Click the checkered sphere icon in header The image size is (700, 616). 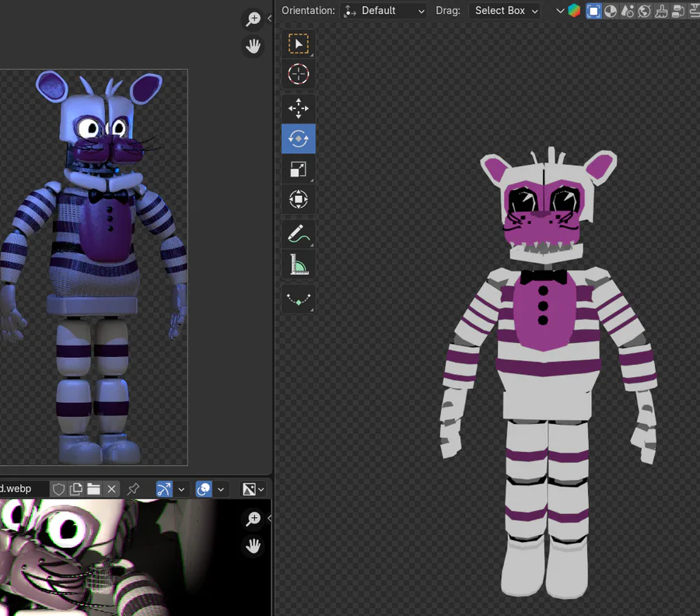pos(611,11)
